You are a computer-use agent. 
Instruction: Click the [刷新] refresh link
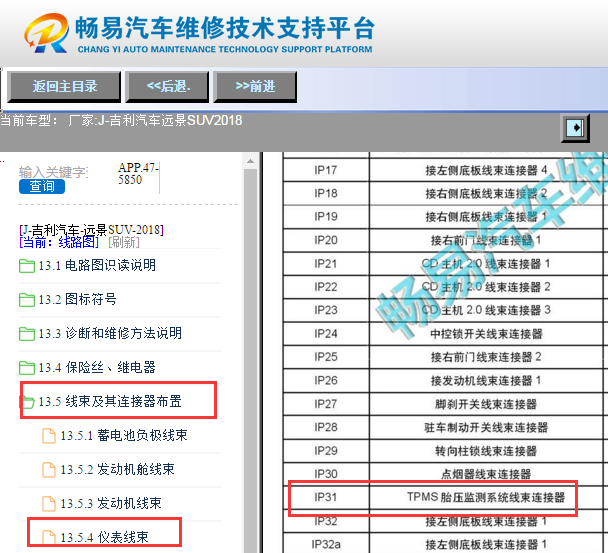click(124, 242)
